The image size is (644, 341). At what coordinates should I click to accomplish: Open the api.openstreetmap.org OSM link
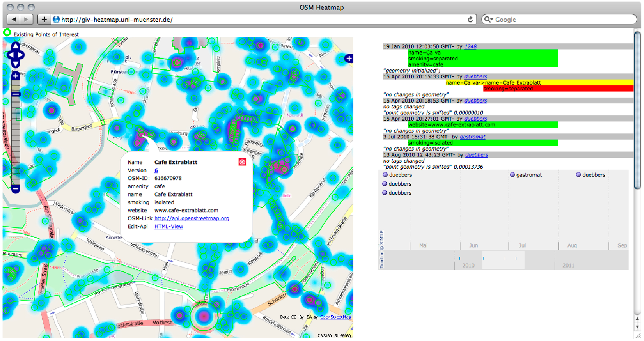coord(191,218)
